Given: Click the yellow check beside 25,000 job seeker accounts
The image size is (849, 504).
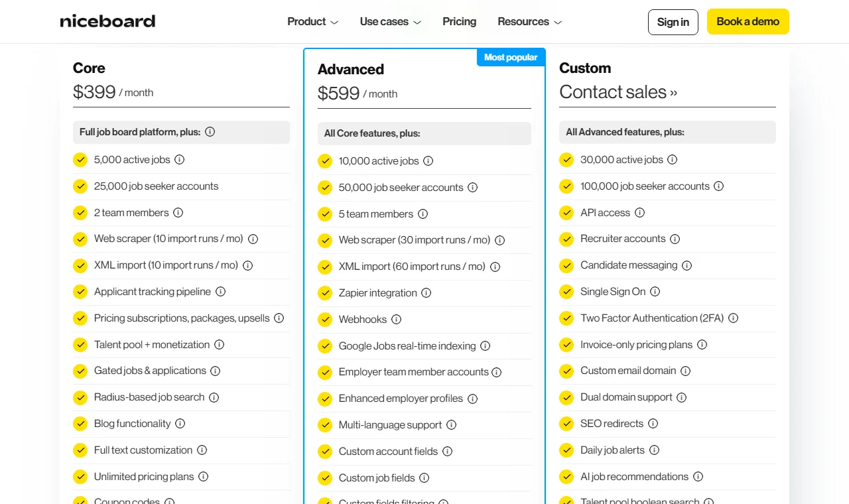Looking at the screenshot, I should click(80, 186).
